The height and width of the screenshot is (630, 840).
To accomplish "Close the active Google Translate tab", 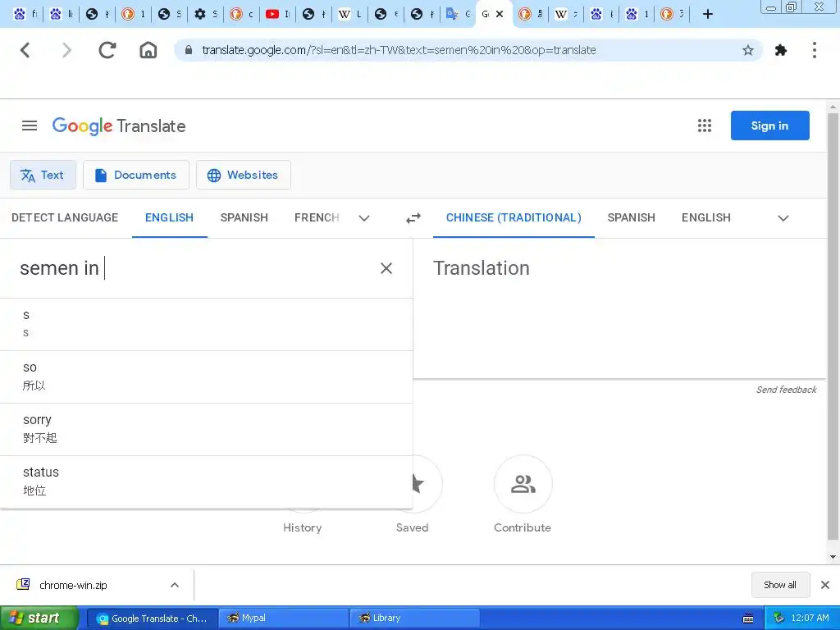I will coord(500,15).
